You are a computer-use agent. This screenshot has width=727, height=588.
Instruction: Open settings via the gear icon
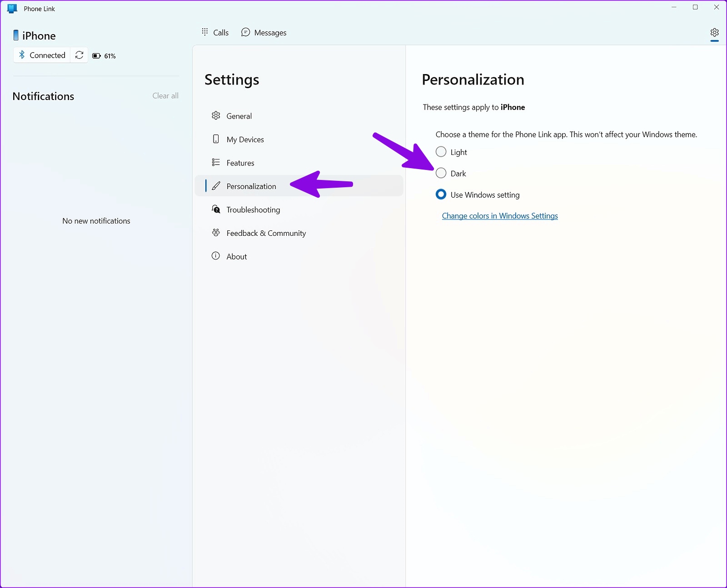tap(714, 33)
